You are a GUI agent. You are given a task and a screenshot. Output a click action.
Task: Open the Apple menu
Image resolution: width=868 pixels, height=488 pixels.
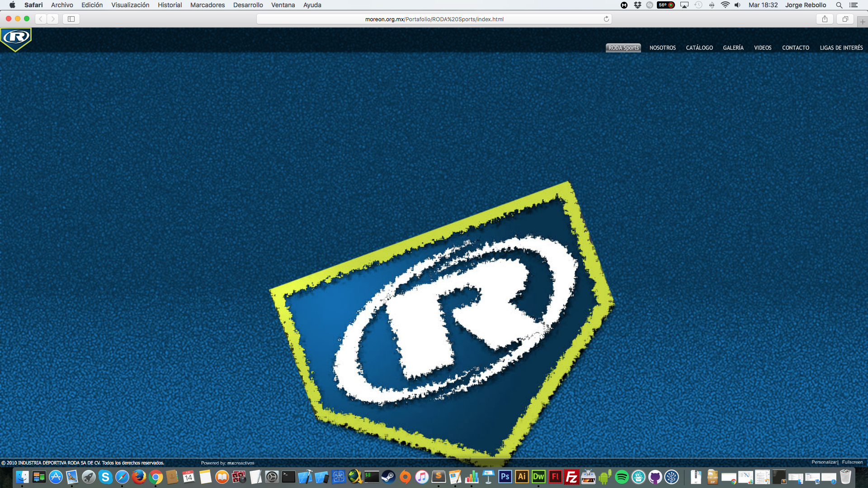coord(12,5)
